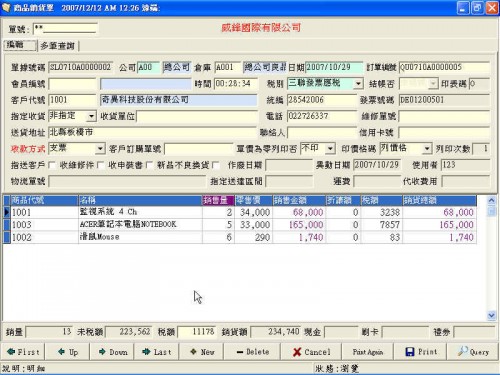Delete the current record

pos(252,352)
